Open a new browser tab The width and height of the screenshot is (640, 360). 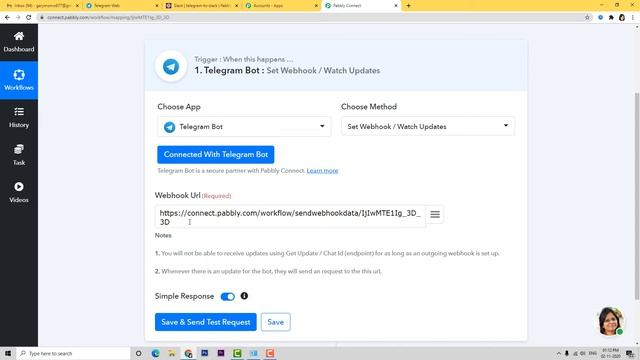point(408,6)
